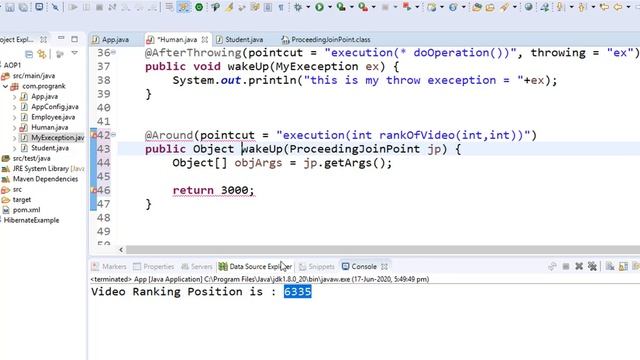Click the New Java Package icon

point(431,7)
